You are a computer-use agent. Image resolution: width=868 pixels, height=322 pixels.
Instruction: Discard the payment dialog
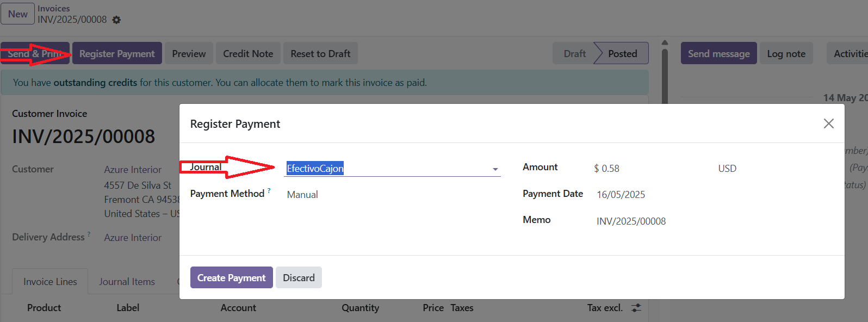point(299,277)
